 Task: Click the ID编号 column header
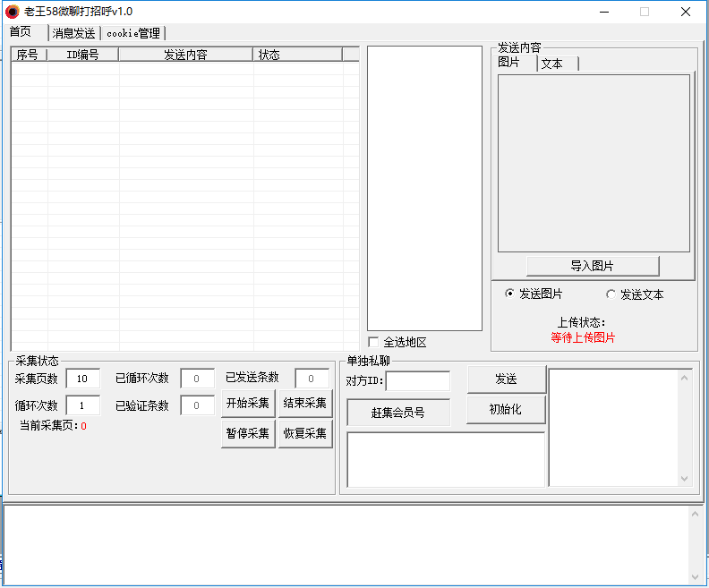[x=82, y=55]
